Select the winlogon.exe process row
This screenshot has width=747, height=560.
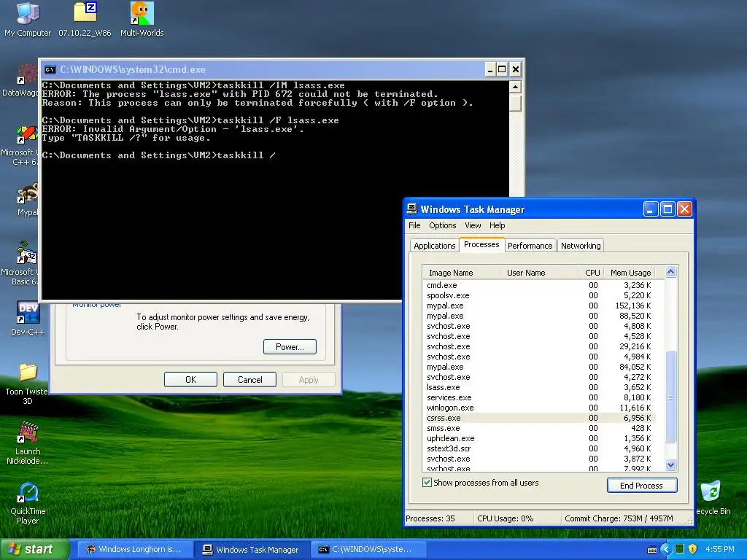pyautogui.click(x=539, y=408)
